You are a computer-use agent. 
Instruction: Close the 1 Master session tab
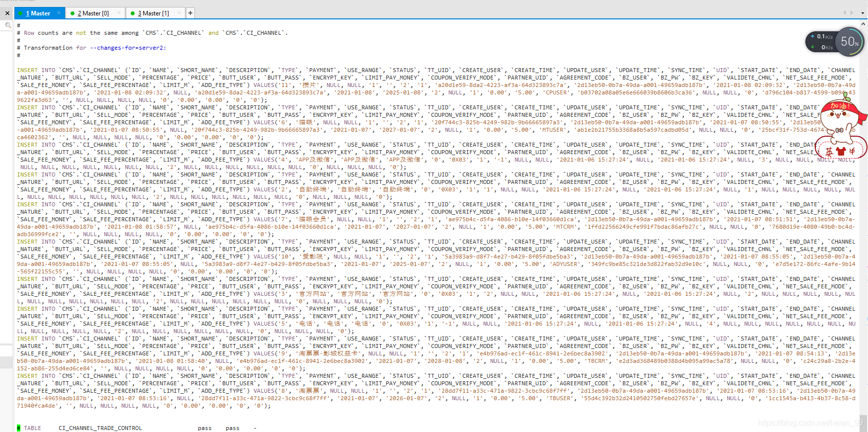(x=59, y=13)
